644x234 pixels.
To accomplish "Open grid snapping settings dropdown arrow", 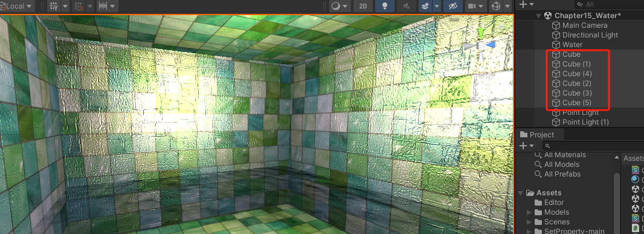I will point(89,6).
